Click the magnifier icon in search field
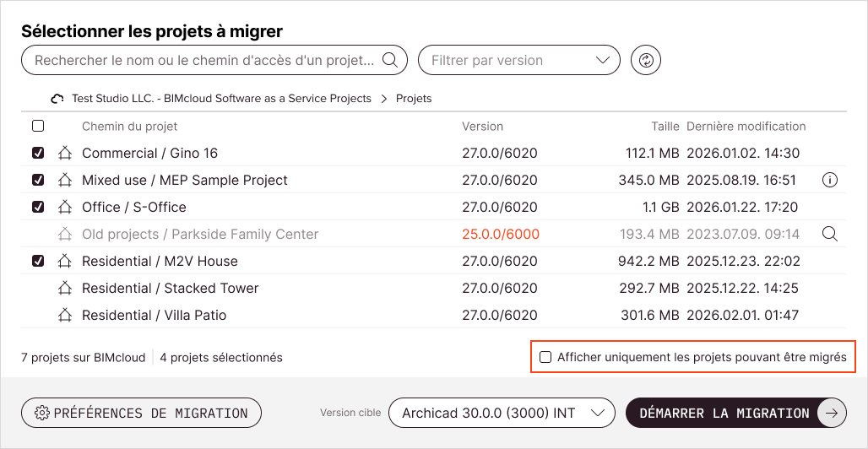Image resolution: width=868 pixels, height=449 pixels. pyautogui.click(x=390, y=60)
